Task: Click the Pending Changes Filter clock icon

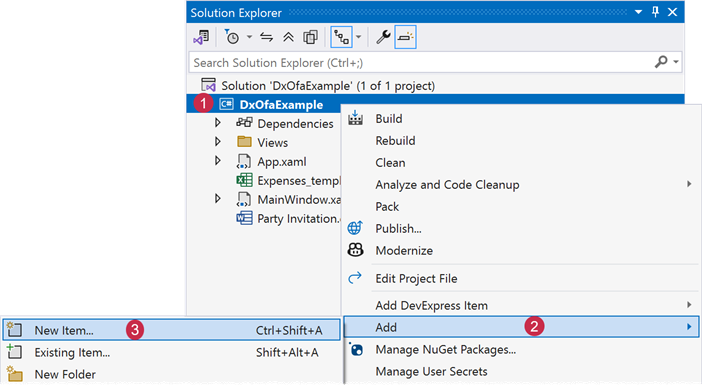Action: (231, 37)
